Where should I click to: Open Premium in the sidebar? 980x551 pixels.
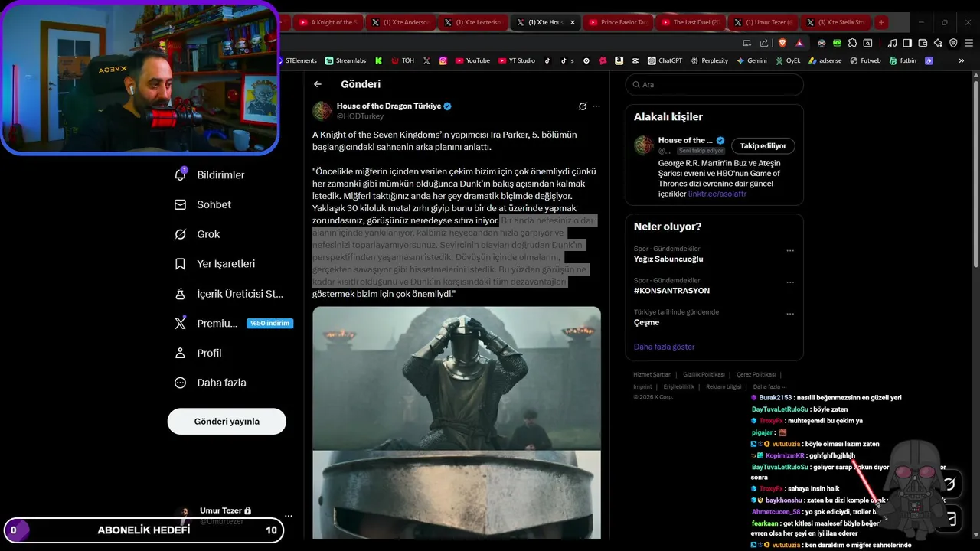pos(207,324)
